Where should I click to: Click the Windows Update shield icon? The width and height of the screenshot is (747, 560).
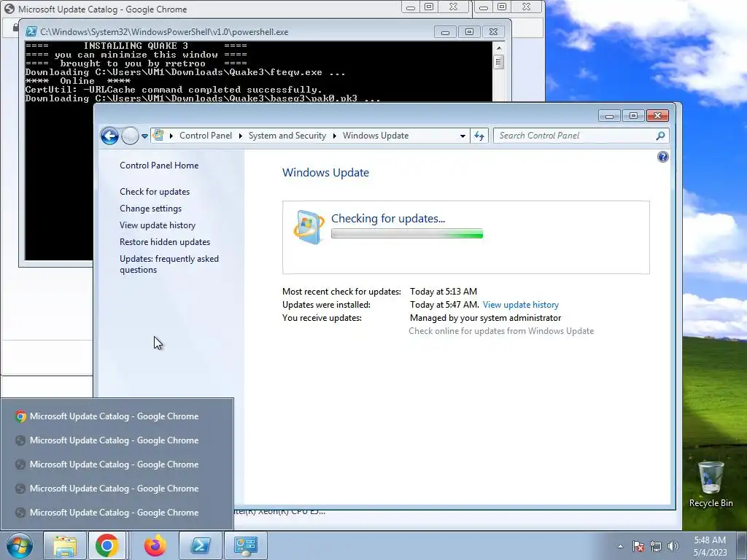click(x=309, y=227)
